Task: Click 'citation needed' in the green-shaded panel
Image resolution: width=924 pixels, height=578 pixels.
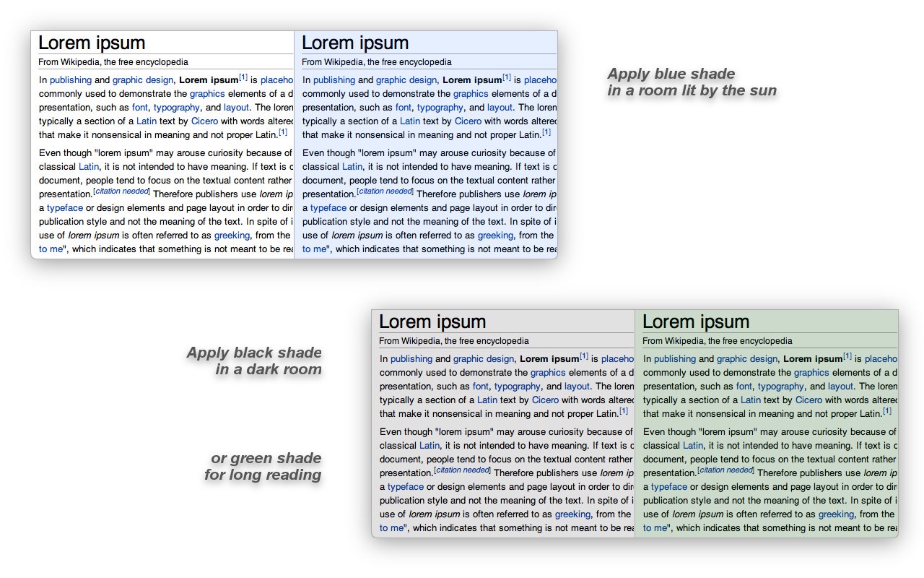Action: coord(725,470)
